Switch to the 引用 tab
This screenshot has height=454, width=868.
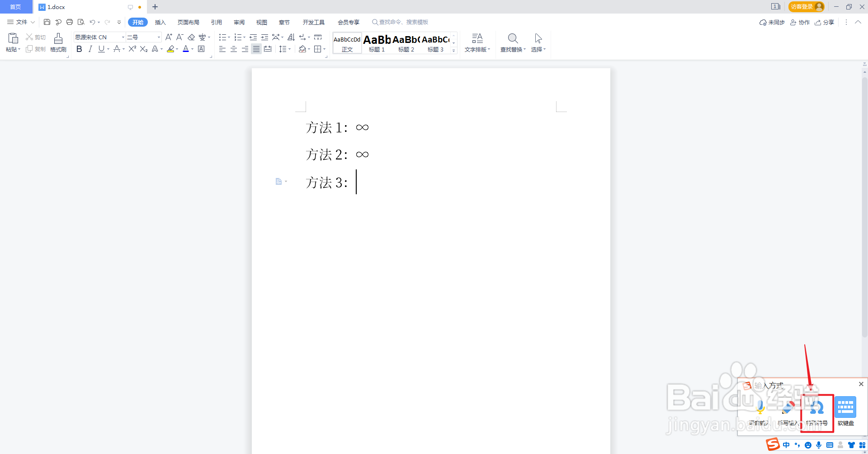[x=217, y=22]
